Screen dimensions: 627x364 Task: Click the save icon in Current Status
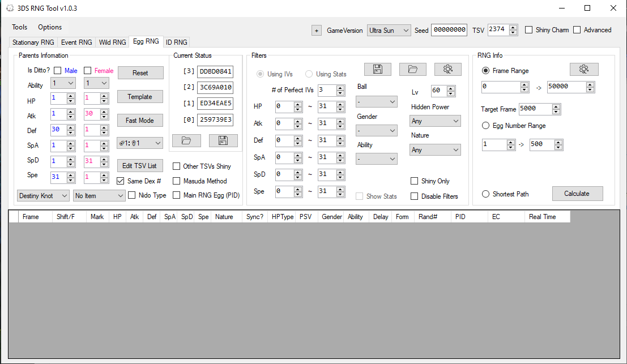click(x=223, y=141)
